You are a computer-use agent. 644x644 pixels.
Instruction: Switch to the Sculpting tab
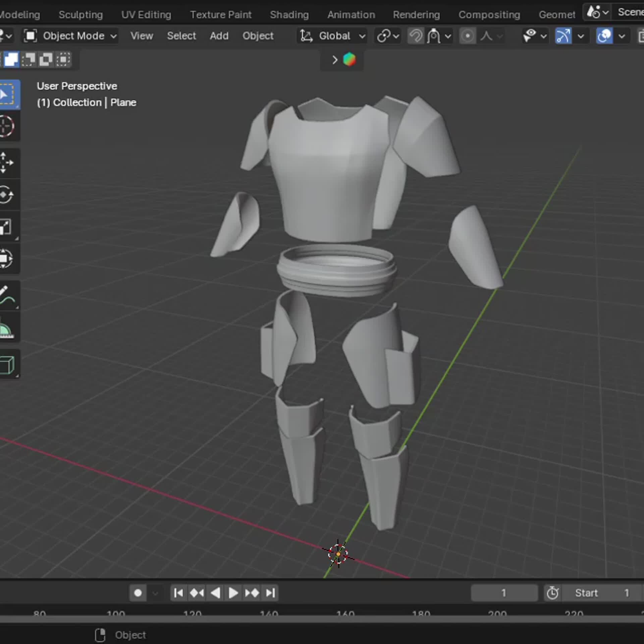click(80, 14)
